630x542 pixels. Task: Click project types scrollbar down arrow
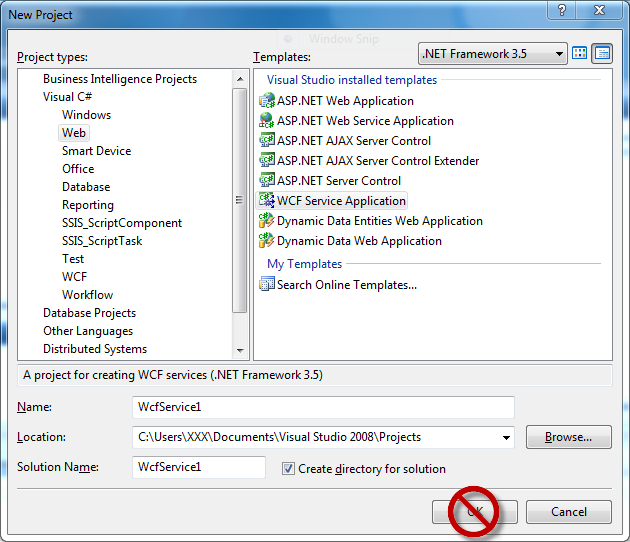240,350
